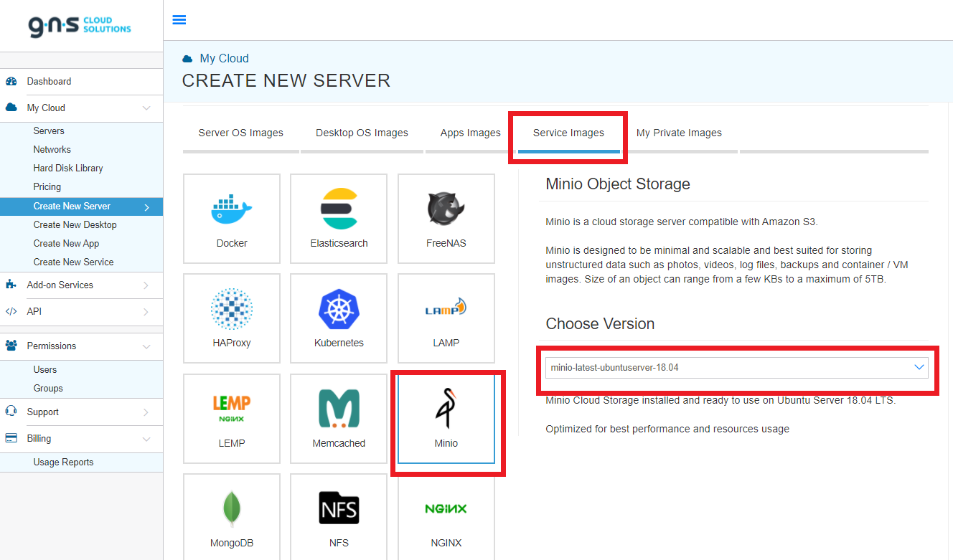The height and width of the screenshot is (560, 953).
Task: Open Create New Service link
Action: pos(73,262)
